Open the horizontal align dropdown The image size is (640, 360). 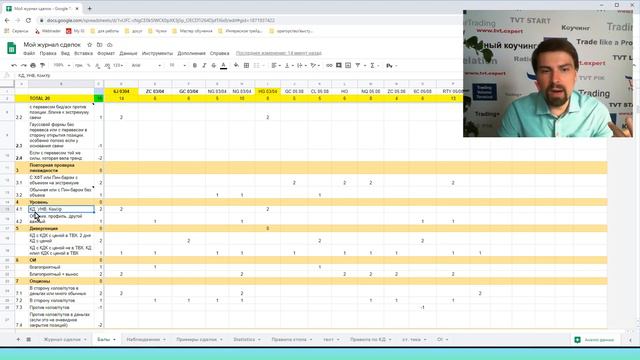pos(276,65)
